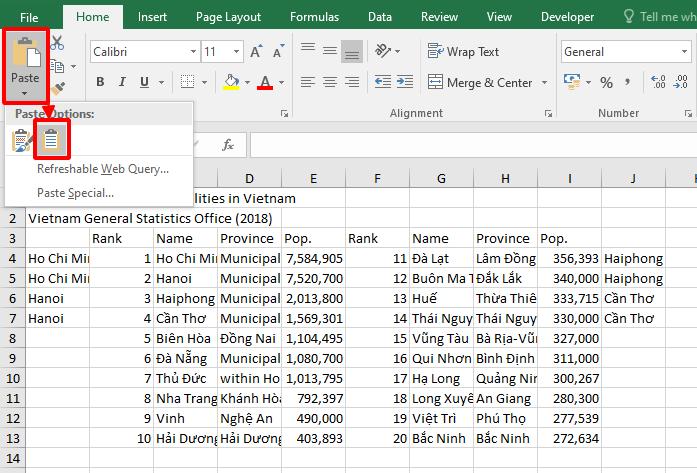Click the Copy icon
This screenshot has width=697, height=473.
tap(57, 67)
